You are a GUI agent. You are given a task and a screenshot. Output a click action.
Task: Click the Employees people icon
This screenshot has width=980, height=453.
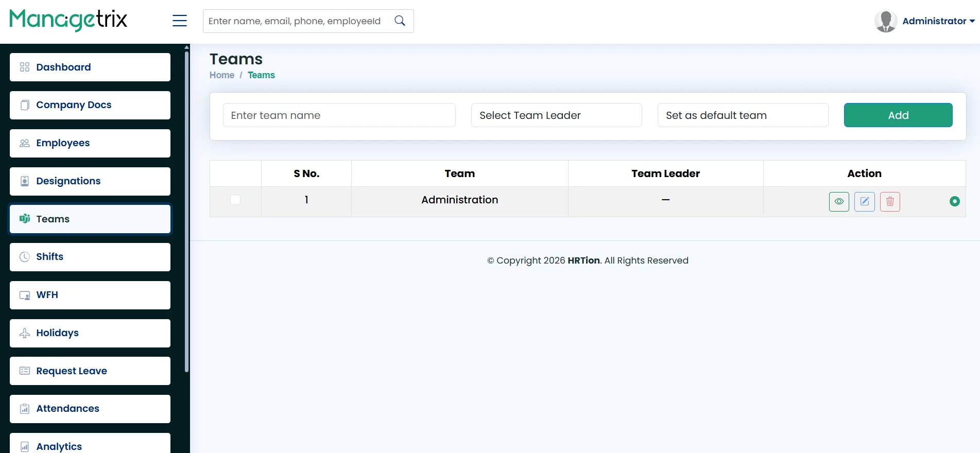(x=25, y=143)
